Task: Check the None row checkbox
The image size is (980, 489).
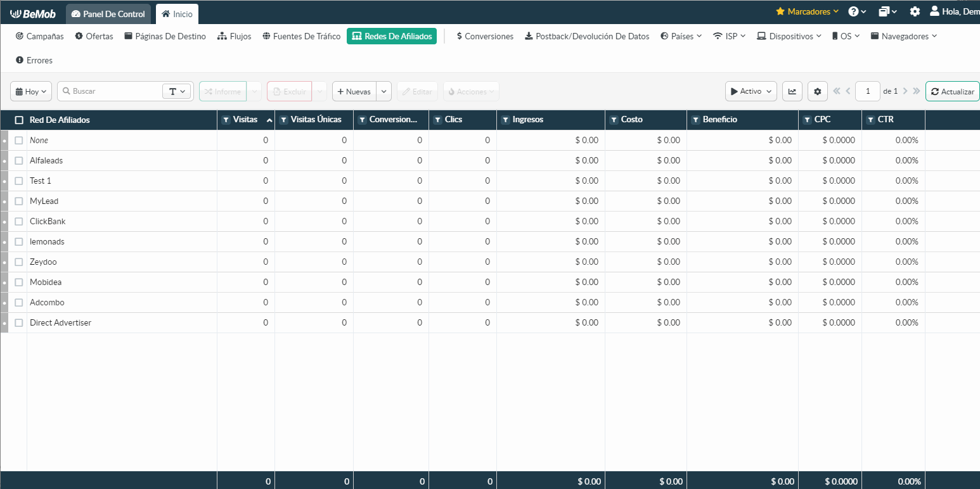Action: (19, 141)
